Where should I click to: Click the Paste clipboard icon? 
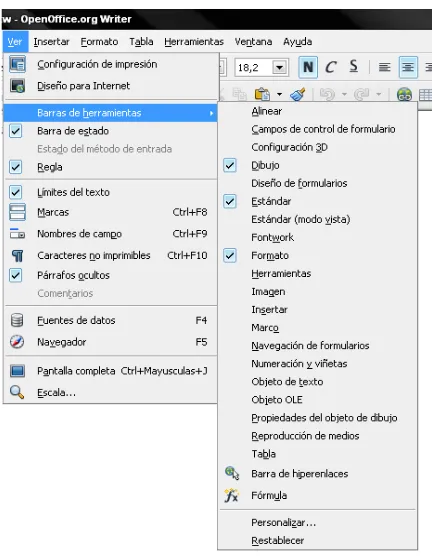tap(262, 94)
